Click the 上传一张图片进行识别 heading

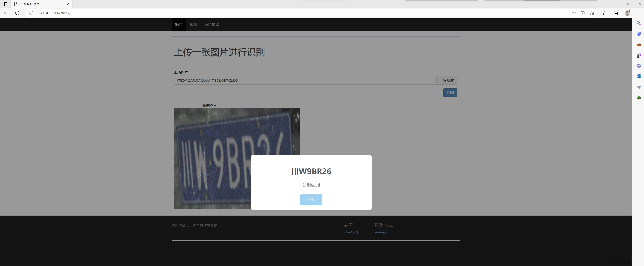coord(219,52)
